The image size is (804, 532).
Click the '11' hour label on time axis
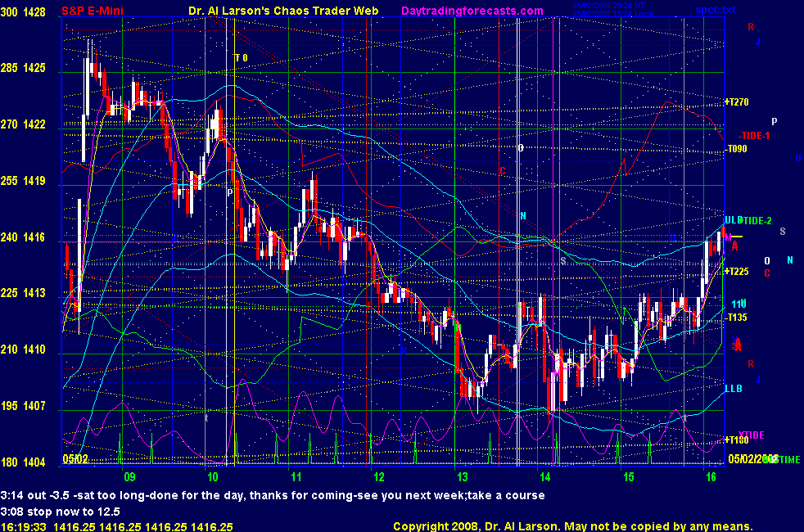pyautogui.click(x=296, y=477)
